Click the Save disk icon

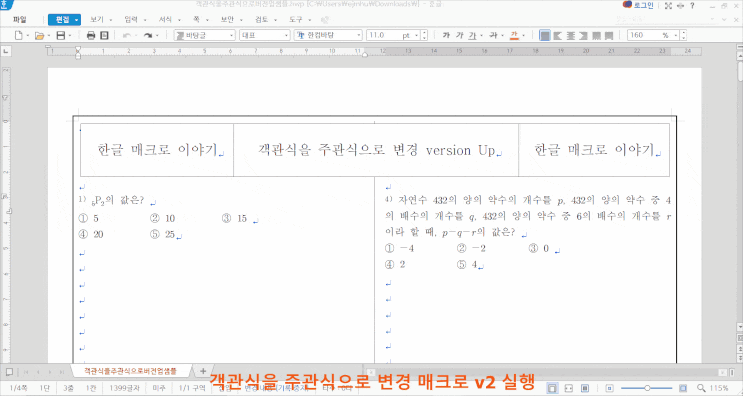point(61,36)
